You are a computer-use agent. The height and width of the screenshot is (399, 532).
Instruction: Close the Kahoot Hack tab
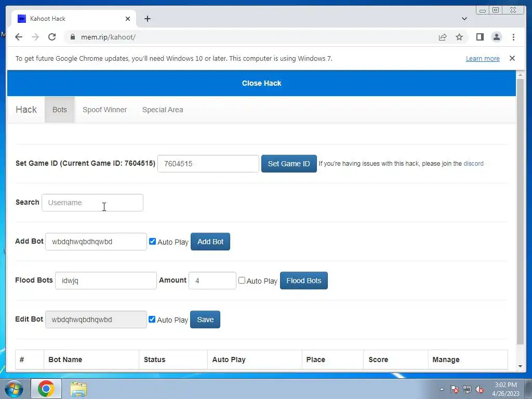click(x=128, y=19)
